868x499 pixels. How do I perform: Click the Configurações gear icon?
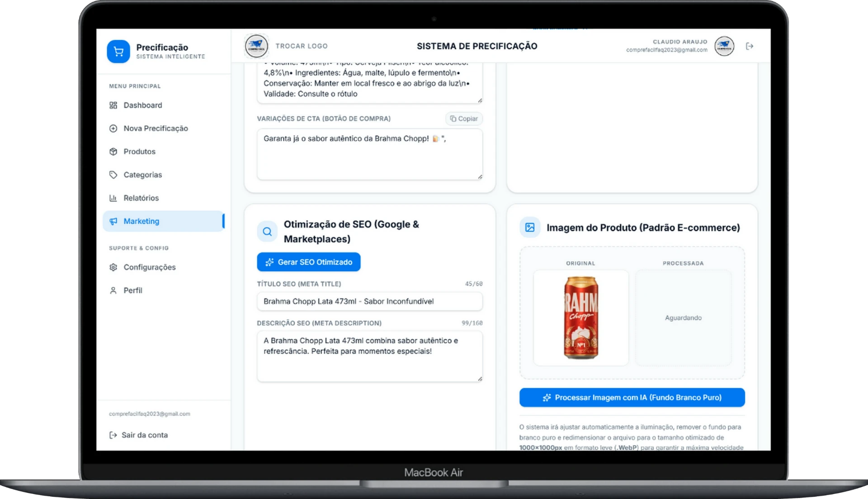coord(113,267)
